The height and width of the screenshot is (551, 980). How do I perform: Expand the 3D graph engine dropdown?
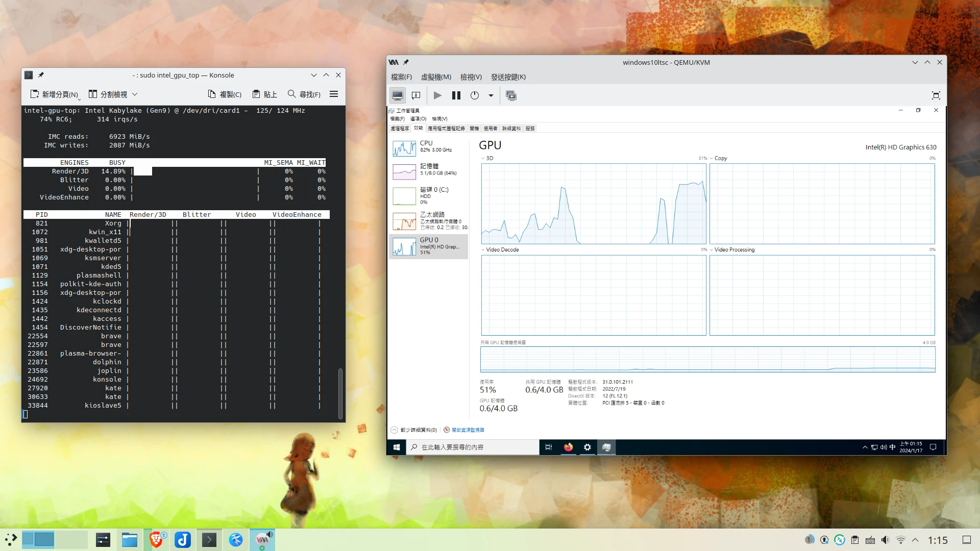483,158
